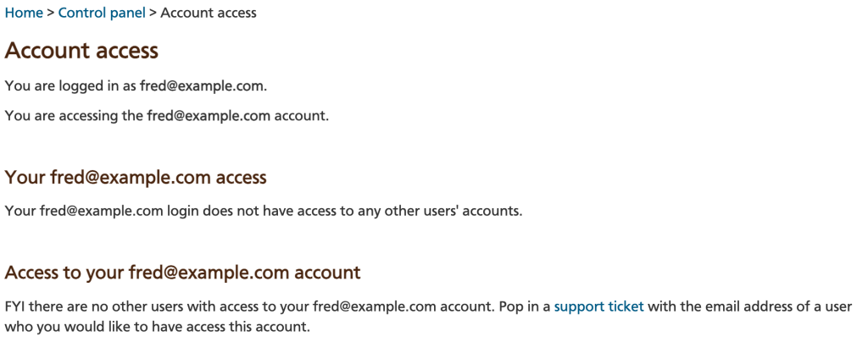The width and height of the screenshot is (868, 342).
Task: Click the Account access main heading
Action: pyautogui.click(x=81, y=51)
